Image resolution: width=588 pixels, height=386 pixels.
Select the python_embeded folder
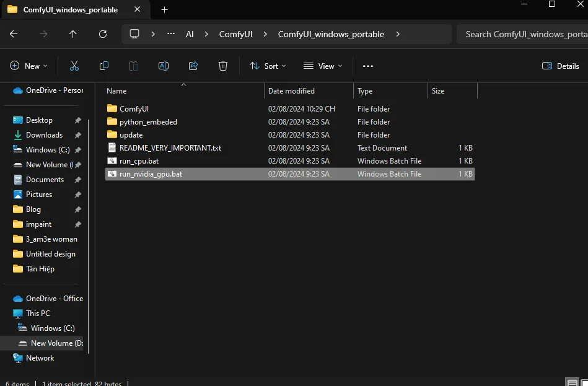pyautogui.click(x=290, y=122)
